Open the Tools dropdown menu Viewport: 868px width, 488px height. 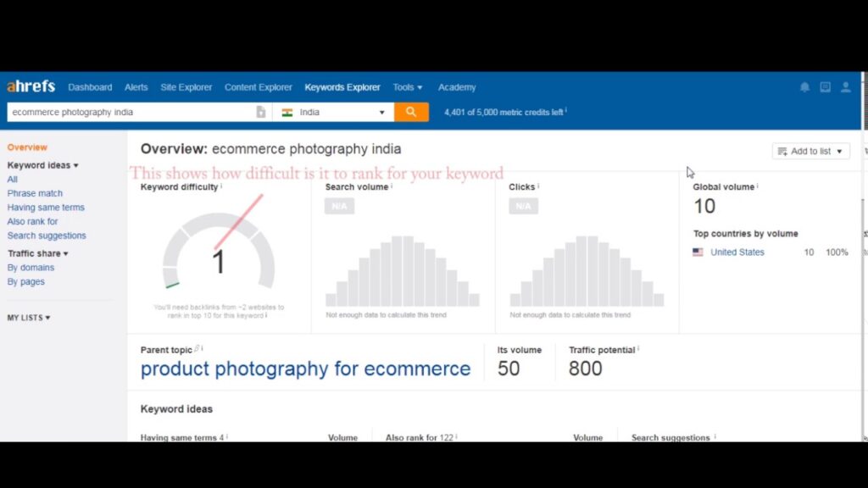[x=408, y=87]
